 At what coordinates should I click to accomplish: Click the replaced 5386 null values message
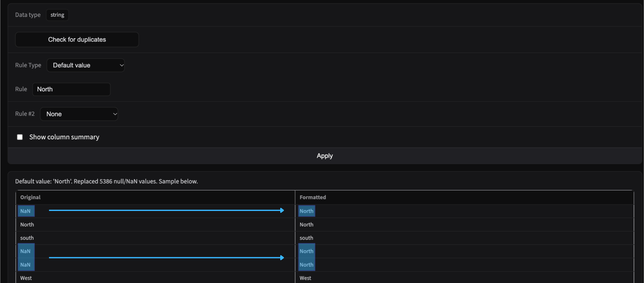pyautogui.click(x=106, y=181)
